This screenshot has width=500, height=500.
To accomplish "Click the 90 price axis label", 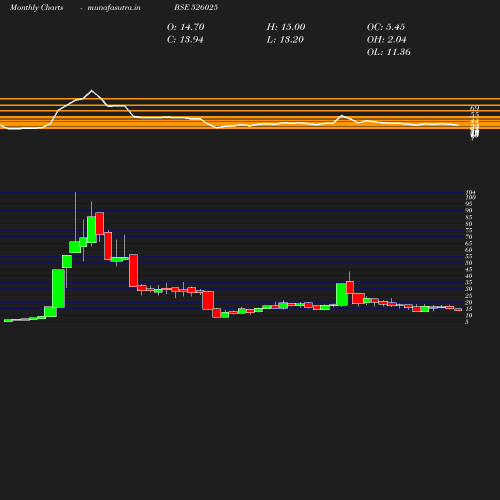I will click(x=469, y=210).
